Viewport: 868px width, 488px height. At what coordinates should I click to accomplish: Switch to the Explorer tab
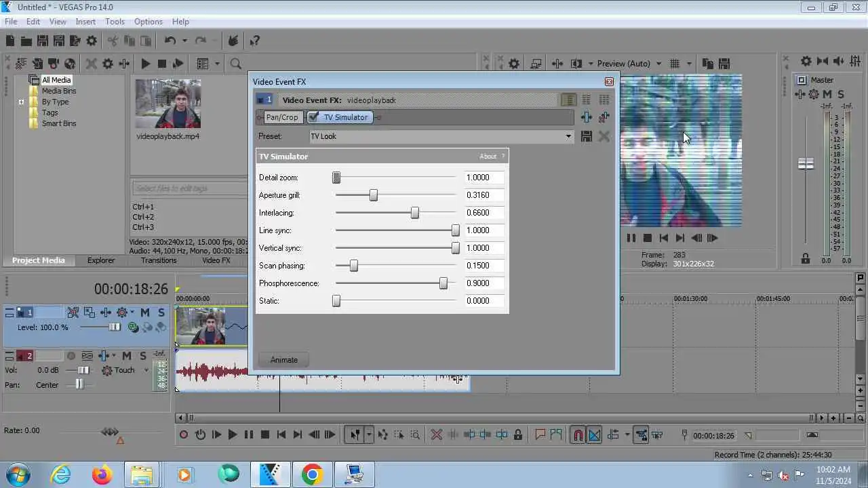(101, 260)
